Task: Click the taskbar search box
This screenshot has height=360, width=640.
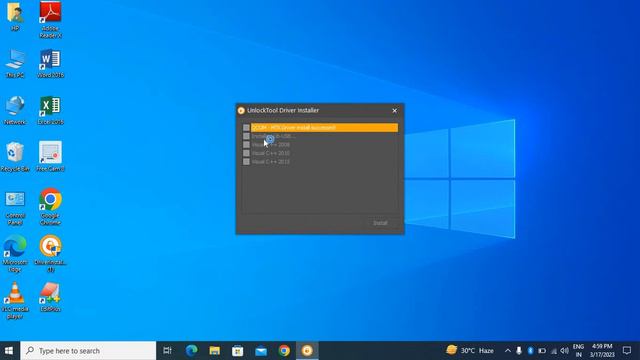Action: 88,351
